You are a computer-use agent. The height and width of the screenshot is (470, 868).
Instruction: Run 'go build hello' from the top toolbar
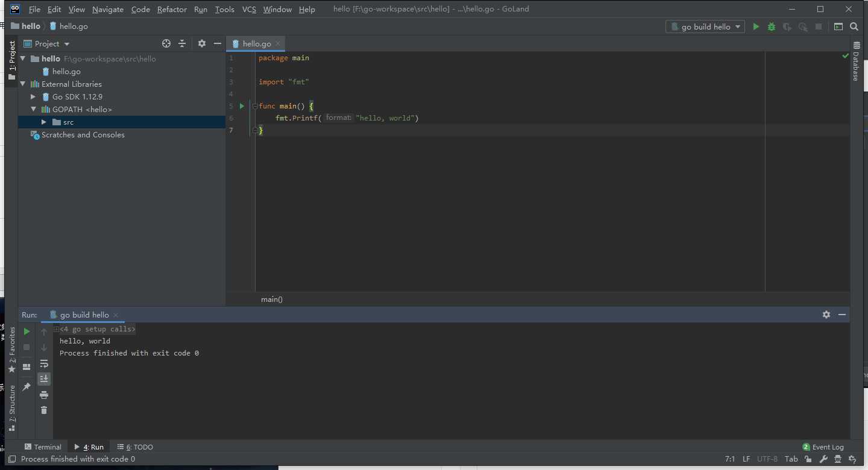pyautogui.click(x=756, y=27)
